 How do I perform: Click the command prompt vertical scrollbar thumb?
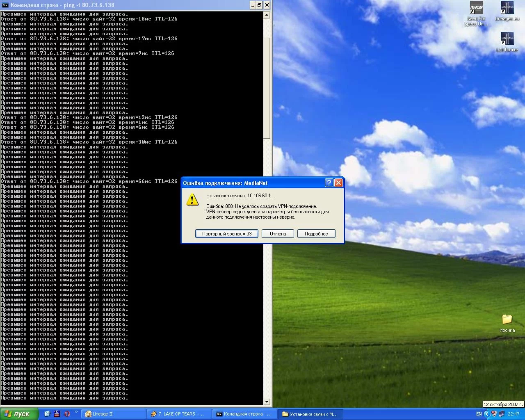coord(267,88)
